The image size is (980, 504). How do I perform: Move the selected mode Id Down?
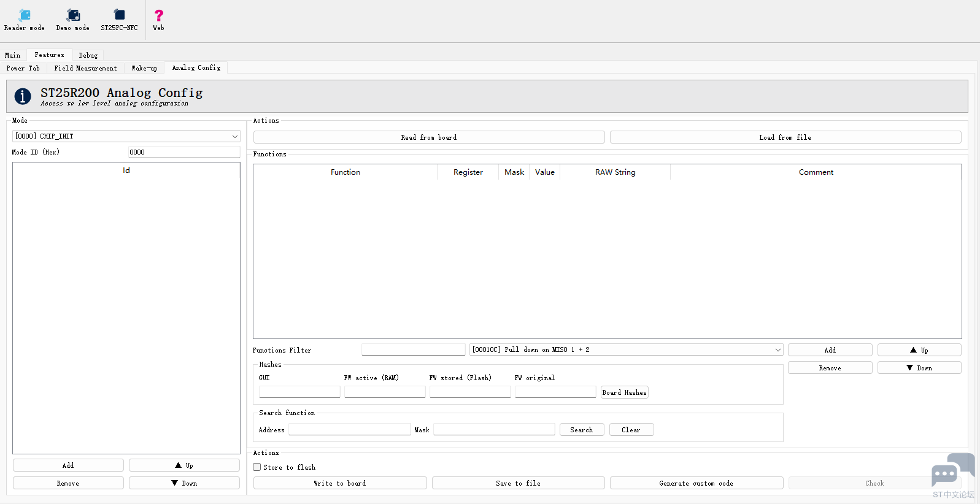[184, 483]
